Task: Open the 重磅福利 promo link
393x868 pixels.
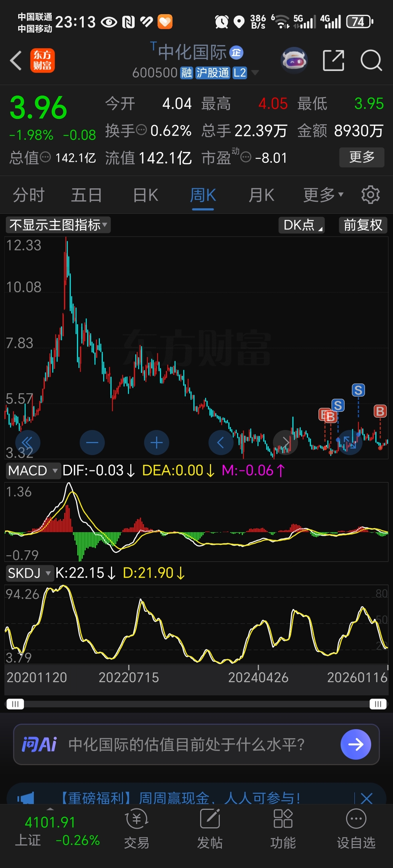Action: 181,798
